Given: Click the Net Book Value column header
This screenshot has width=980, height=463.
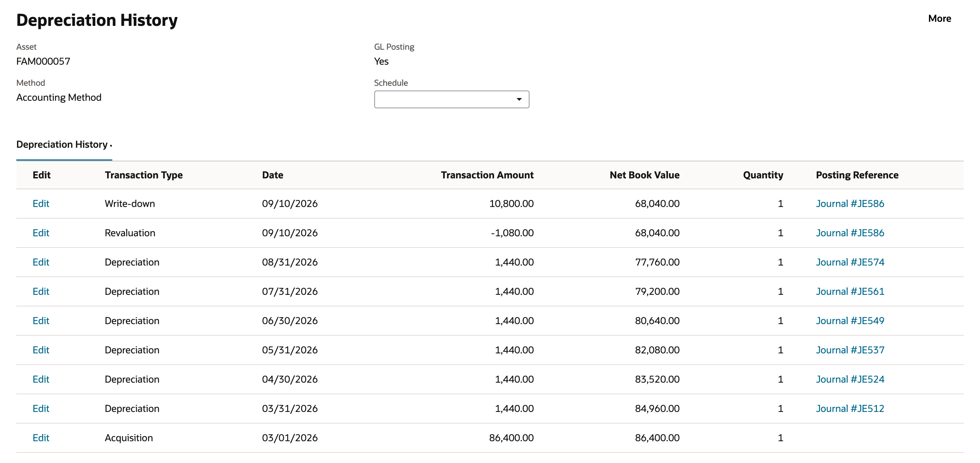Looking at the screenshot, I should tap(644, 175).
